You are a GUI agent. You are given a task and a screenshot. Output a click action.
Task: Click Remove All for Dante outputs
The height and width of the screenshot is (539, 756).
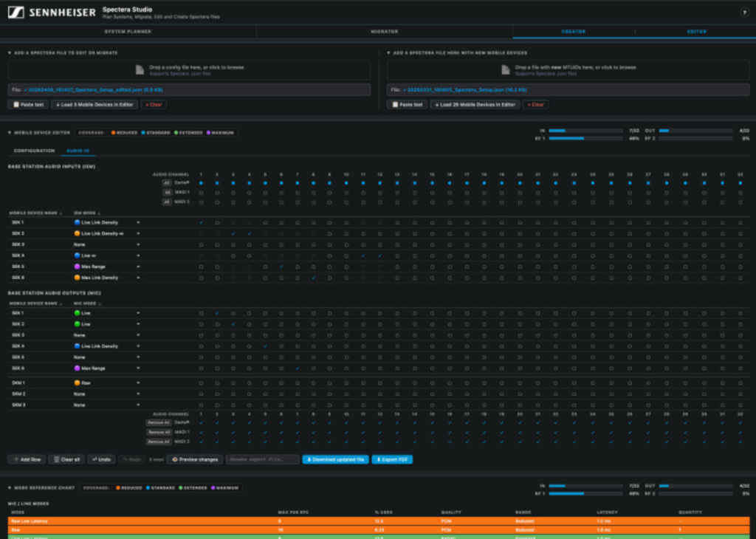point(159,423)
